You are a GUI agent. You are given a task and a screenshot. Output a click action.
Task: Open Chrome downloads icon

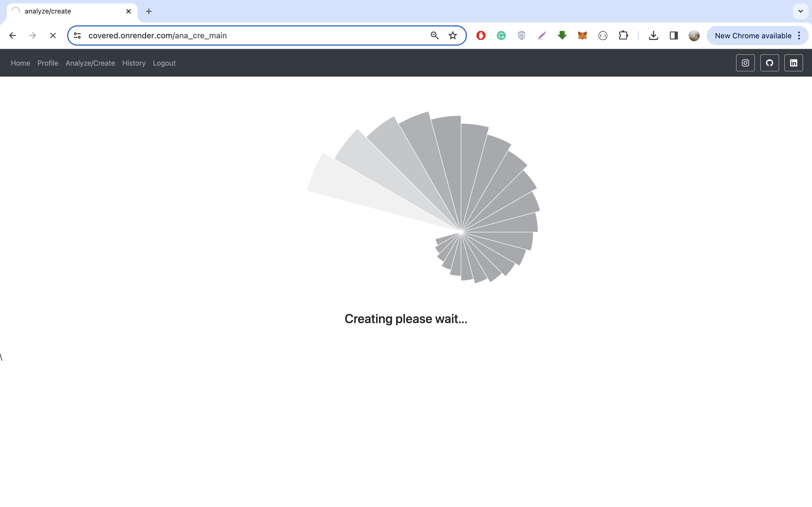pyautogui.click(x=653, y=35)
